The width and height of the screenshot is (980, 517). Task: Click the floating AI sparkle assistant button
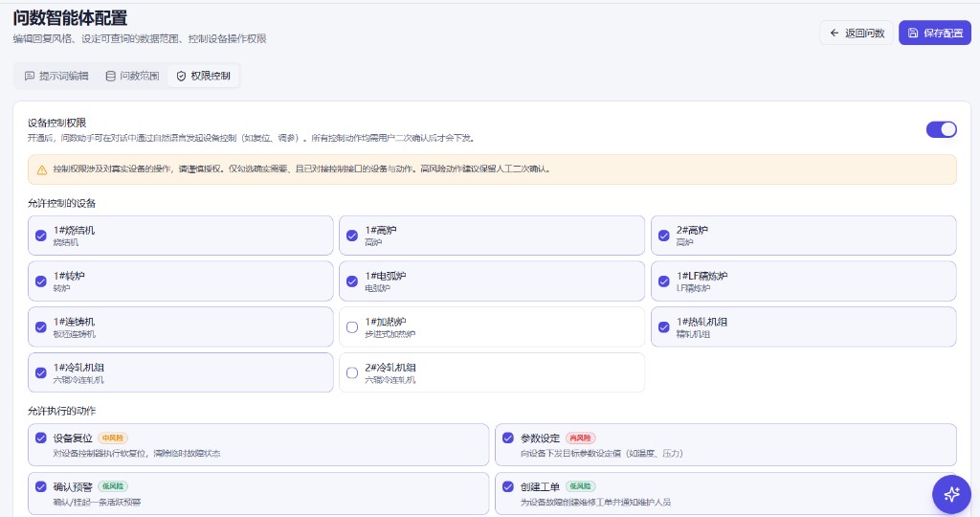(x=951, y=494)
